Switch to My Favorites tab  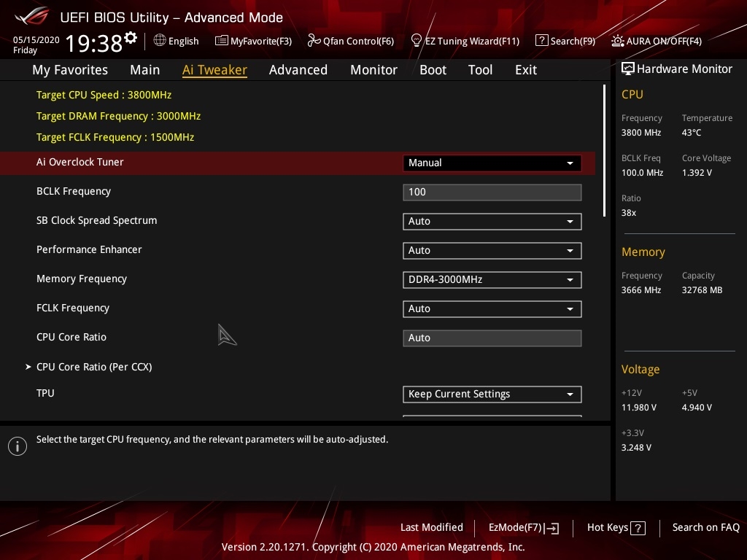tap(70, 70)
